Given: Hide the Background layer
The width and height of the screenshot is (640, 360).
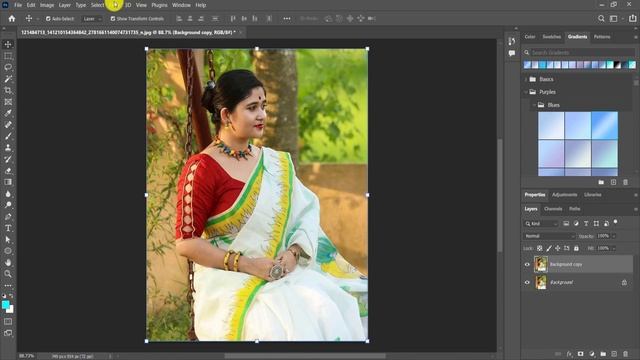Looking at the screenshot, I should click(527, 282).
